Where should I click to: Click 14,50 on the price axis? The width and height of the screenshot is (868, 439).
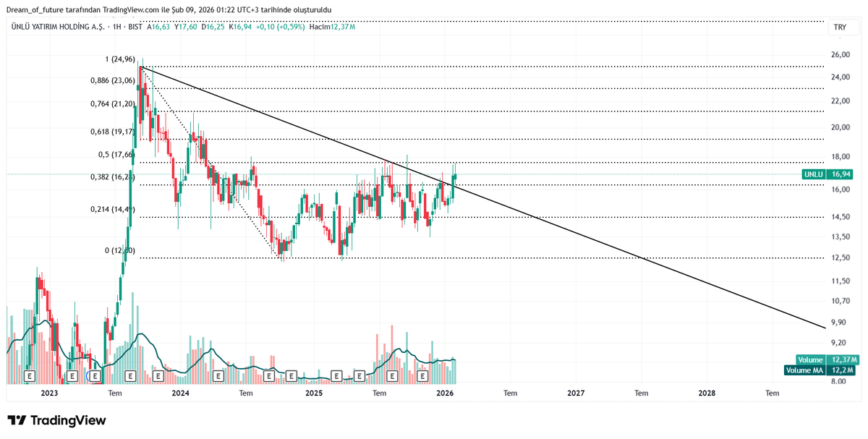coord(841,217)
